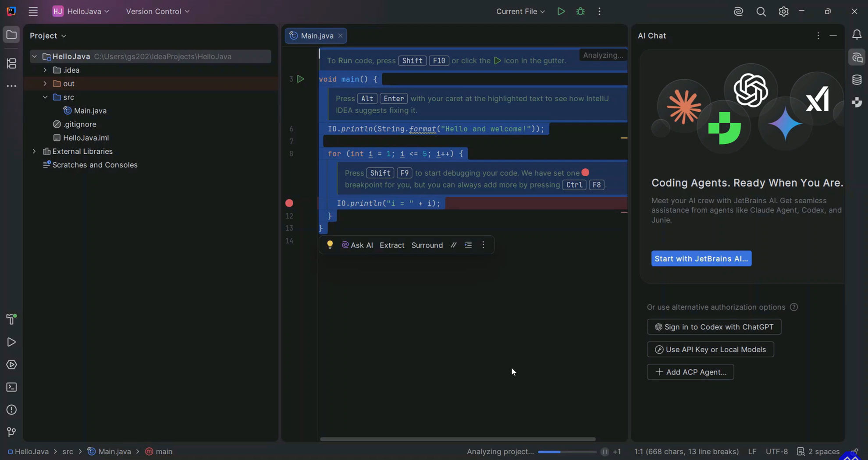Viewport: 868px width, 460px height.
Task: Open the Project view selector dropdown
Action: click(48, 35)
